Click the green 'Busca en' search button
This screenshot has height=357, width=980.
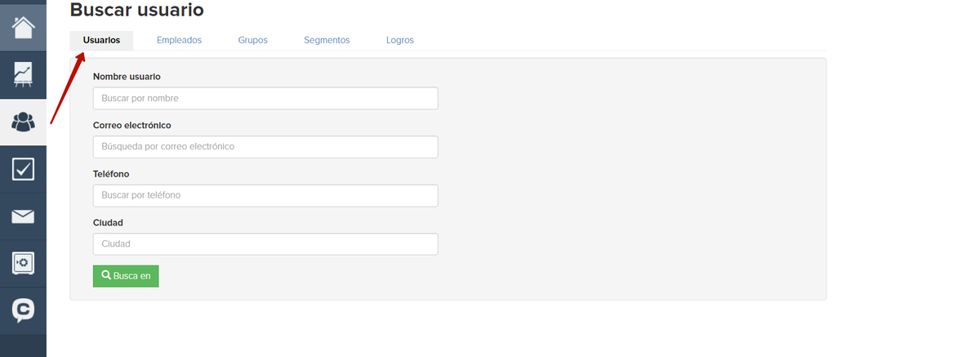click(126, 276)
